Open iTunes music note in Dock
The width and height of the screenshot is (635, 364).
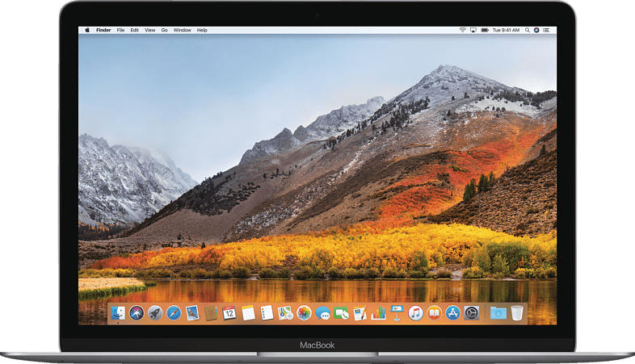coord(415,313)
